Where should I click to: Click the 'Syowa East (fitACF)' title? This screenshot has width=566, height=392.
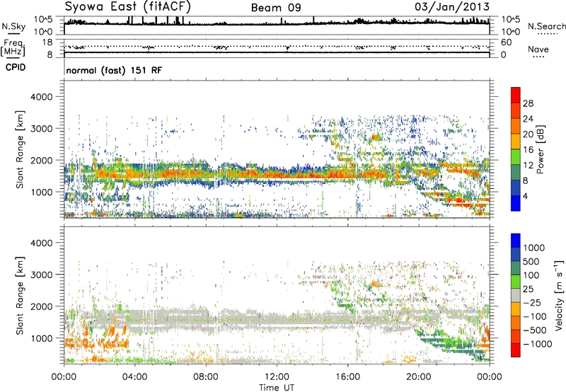click(x=128, y=6)
